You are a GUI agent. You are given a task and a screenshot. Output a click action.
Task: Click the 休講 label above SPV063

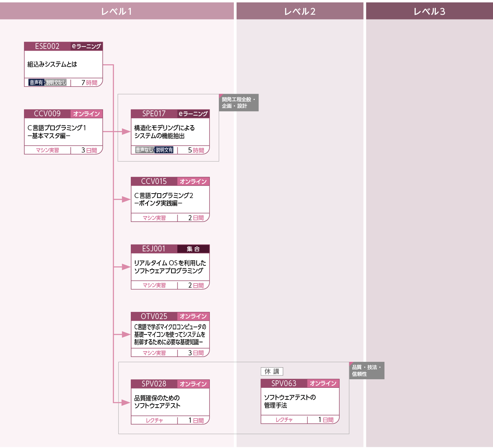point(272,371)
